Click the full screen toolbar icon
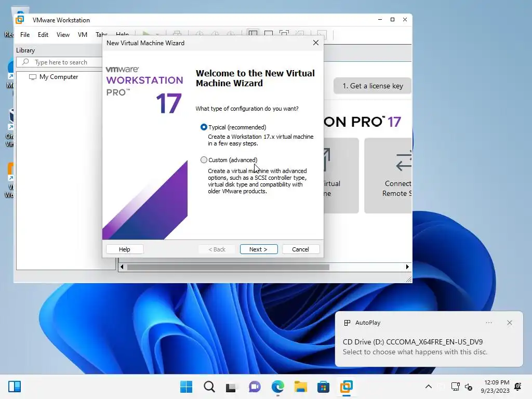532x399 pixels. [284, 33]
